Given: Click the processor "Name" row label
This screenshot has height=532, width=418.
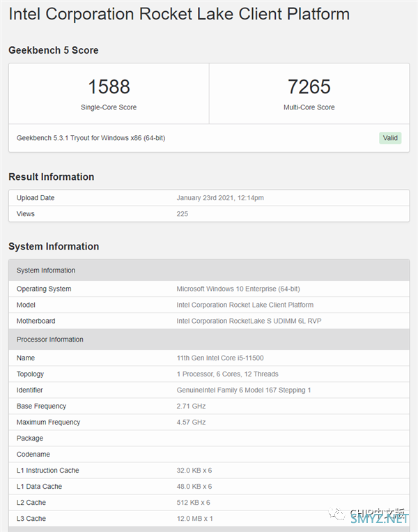Looking at the screenshot, I should pyautogui.click(x=26, y=358).
